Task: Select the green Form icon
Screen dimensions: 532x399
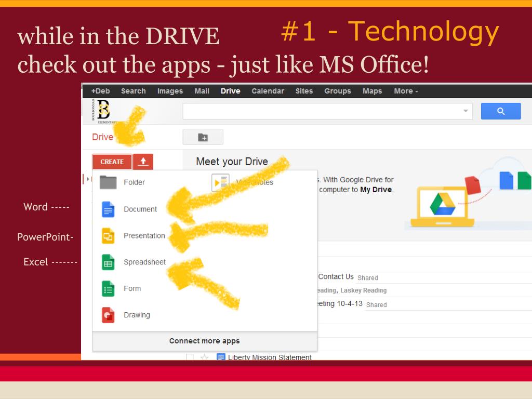Action: [108, 288]
